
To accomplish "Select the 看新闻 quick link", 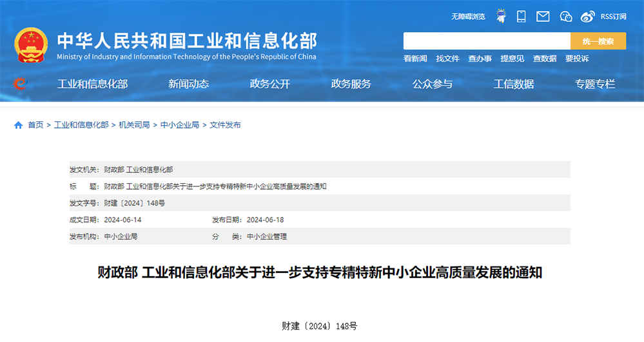I will tap(415, 58).
